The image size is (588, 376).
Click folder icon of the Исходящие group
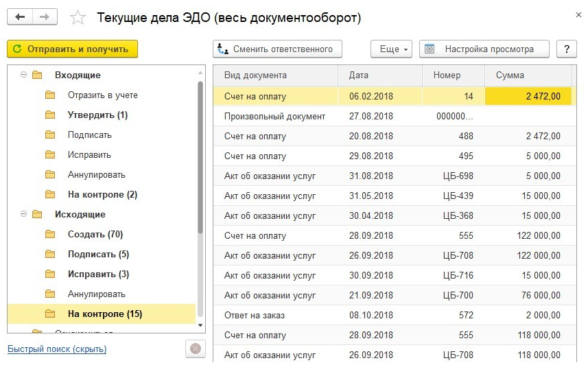[37, 214]
